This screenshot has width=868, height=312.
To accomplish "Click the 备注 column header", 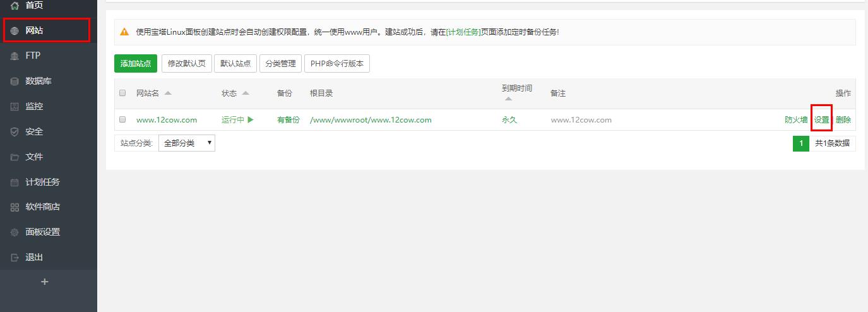I will point(558,93).
